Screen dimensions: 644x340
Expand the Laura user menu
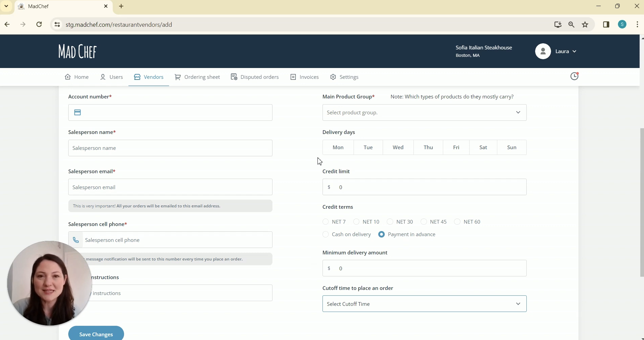[x=566, y=51]
